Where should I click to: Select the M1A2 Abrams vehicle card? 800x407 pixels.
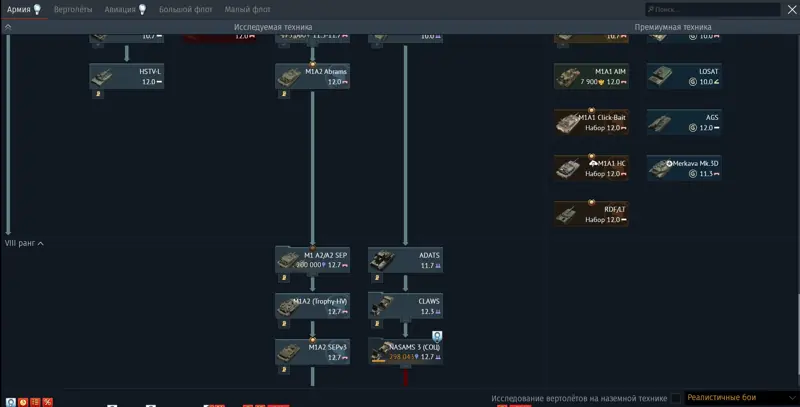[x=312, y=77]
